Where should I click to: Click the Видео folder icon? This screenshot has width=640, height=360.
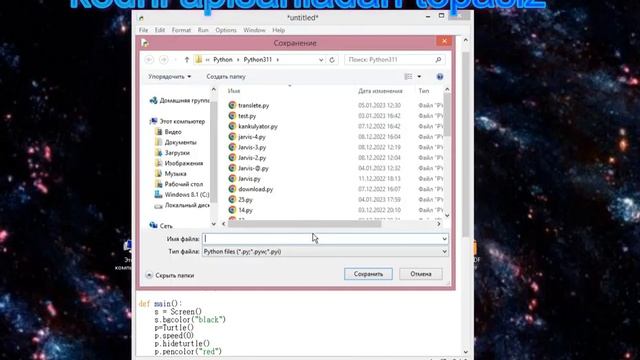point(159,132)
